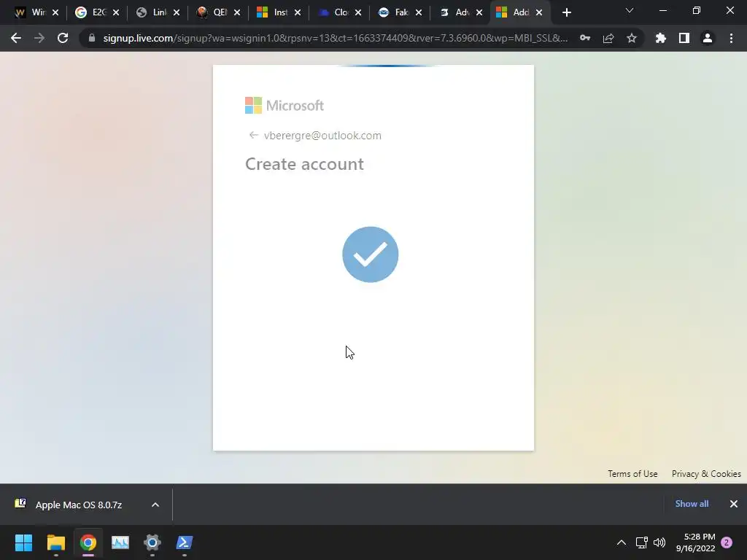
Task: Show hidden system tray icons
Action: tap(622, 542)
